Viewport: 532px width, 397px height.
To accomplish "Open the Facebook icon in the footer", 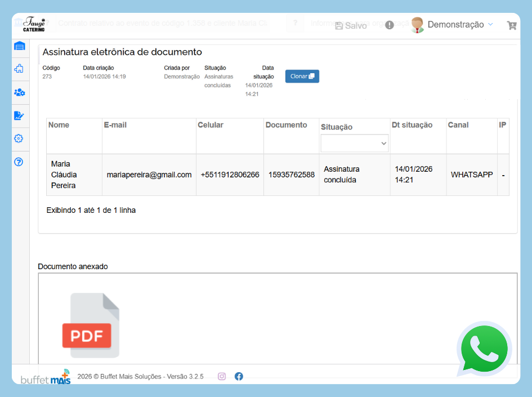I will pyautogui.click(x=239, y=376).
